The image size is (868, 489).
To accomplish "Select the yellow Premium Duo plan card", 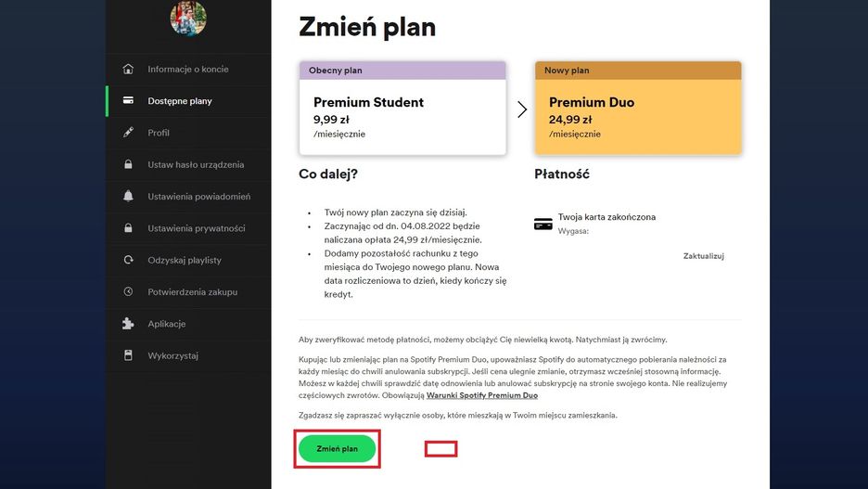I will pyautogui.click(x=638, y=117).
